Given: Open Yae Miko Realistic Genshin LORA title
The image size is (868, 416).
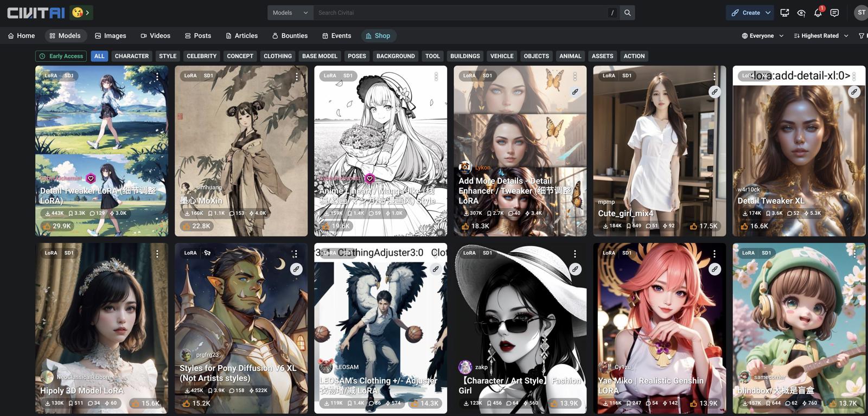Looking at the screenshot, I should 650,386.
